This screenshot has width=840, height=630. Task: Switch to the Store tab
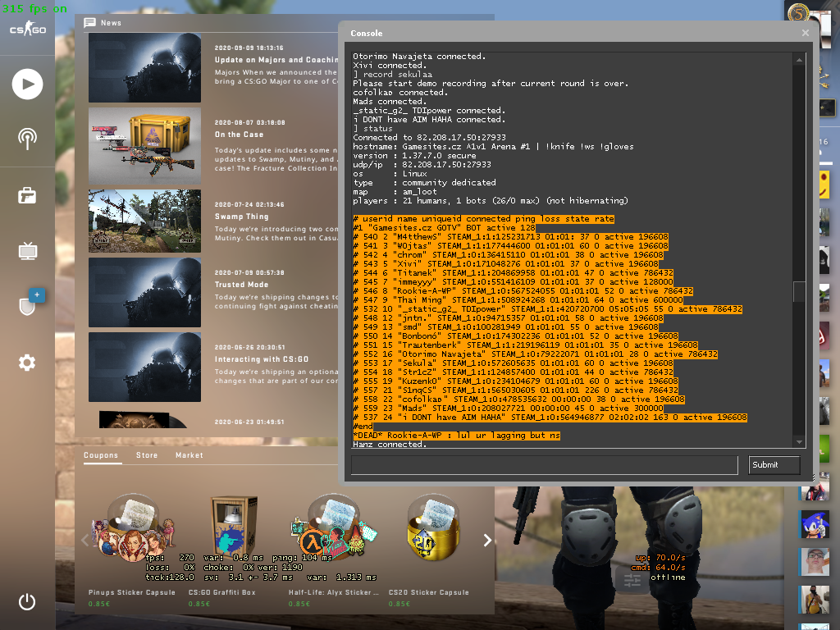click(x=147, y=455)
